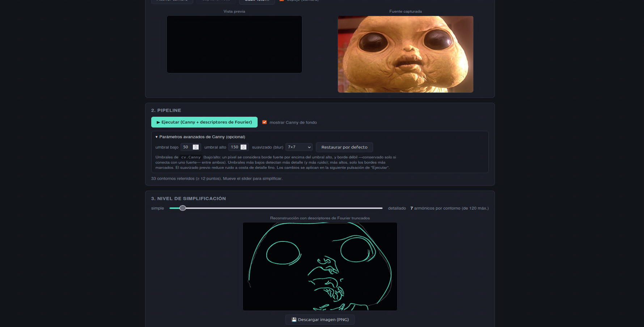The image size is (644, 327).
Task: Toggle 'mostrar Canny de fondo' checkbox
Action: [264, 122]
